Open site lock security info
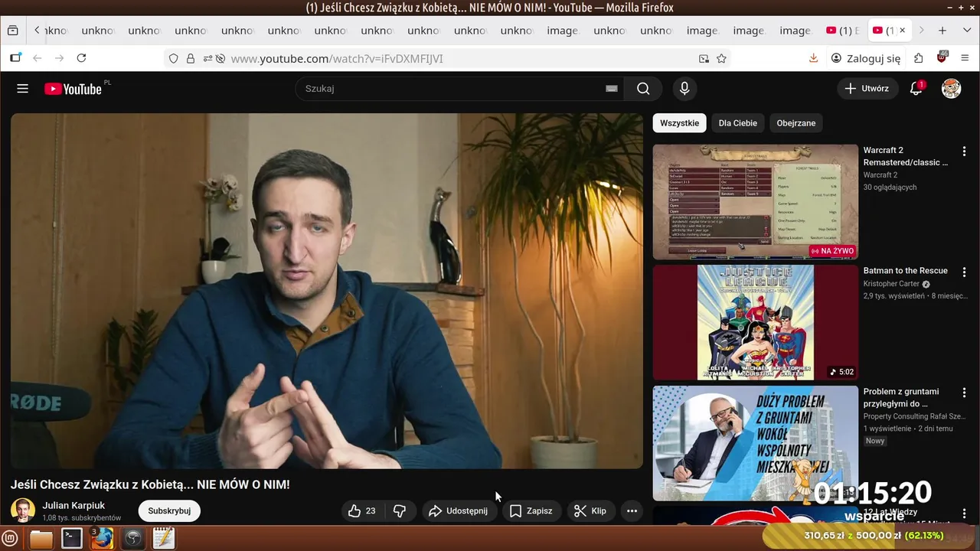This screenshot has width=980, height=551. [191, 58]
